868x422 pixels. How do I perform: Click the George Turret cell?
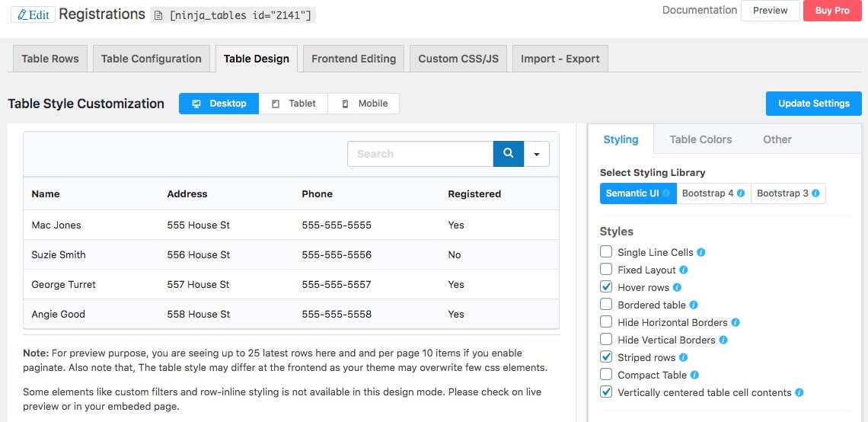coord(64,285)
